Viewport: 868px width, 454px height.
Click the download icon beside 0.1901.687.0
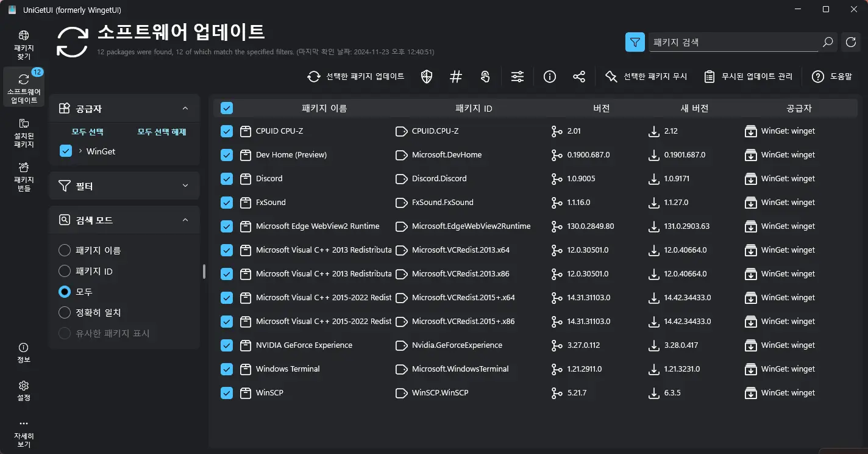(654, 155)
